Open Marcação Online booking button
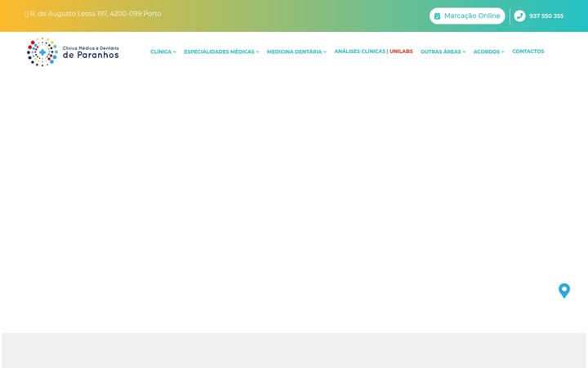Image resolution: width=588 pixels, height=368 pixels. [x=467, y=16]
